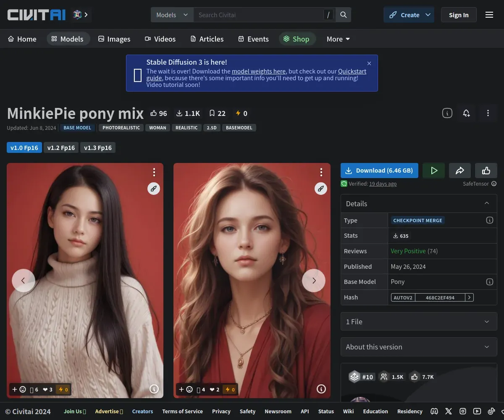Open the Articles tab
This screenshot has width=504, height=420.
pos(207,39)
